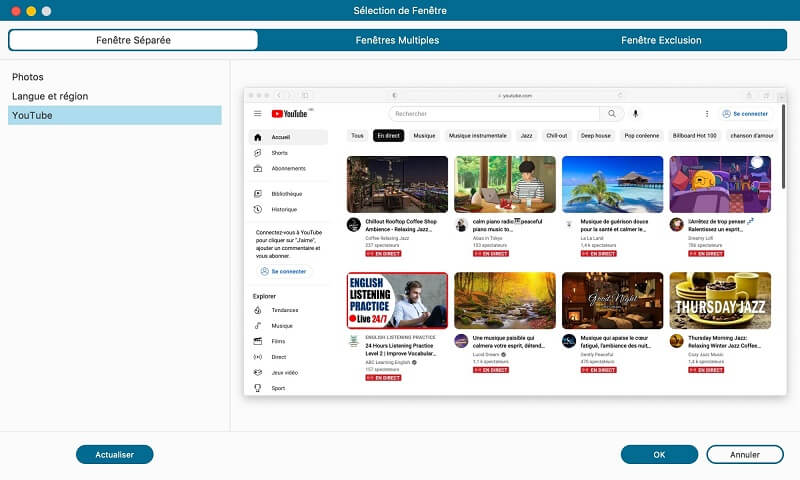Select YouTube in the window list
Screen dimensions: 800x480
coord(114,115)
